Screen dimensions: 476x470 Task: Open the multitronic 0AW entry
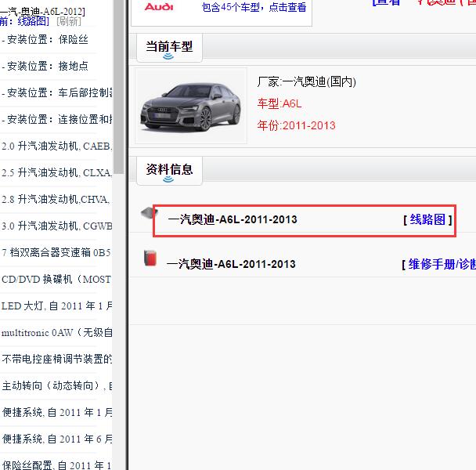coord(57,333)
